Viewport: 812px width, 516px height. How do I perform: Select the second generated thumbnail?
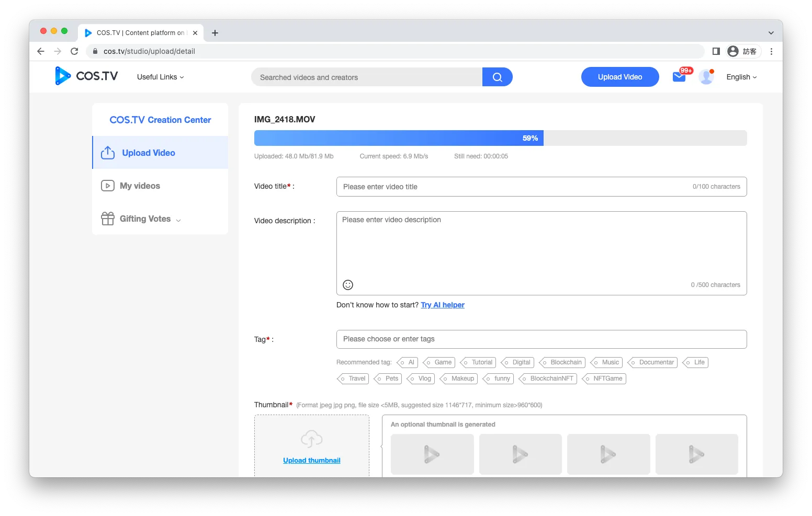[521, 454]
